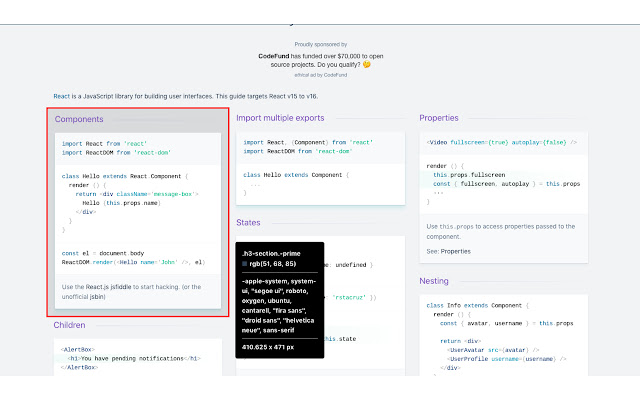Click the '<UserAvatar src={avatar} />' line
The height and width of the screenshot is (400, 640).
[493, 350]
